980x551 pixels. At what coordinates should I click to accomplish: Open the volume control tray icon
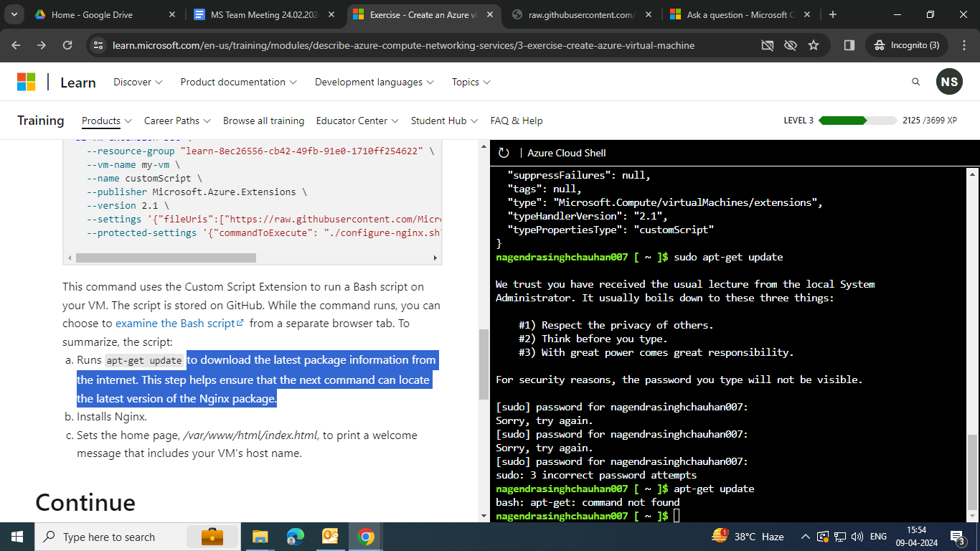coord(857,537)
